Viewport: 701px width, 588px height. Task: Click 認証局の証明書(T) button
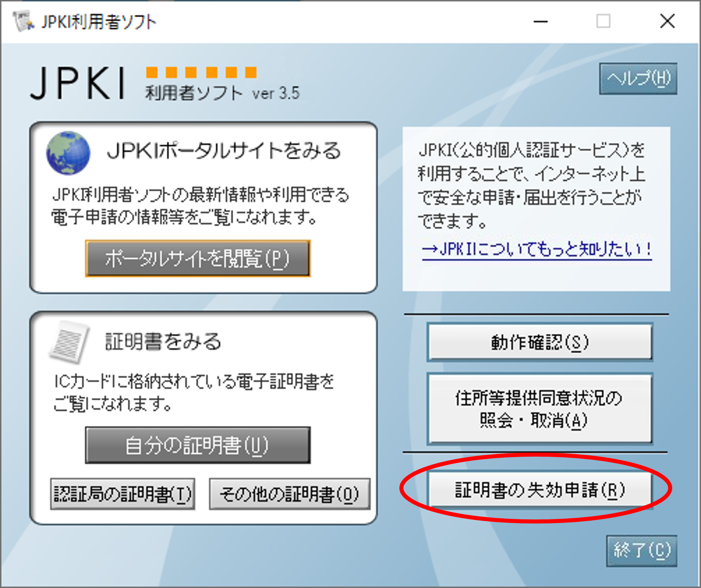tap(122, 494)
